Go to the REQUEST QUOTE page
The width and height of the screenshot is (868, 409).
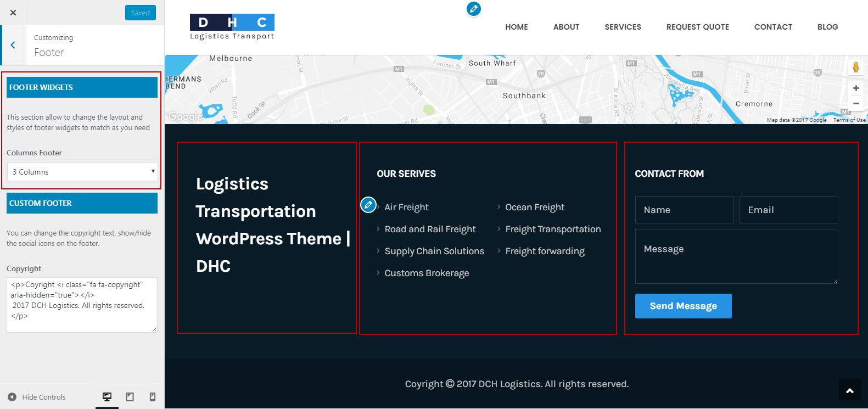pos(697,27)
